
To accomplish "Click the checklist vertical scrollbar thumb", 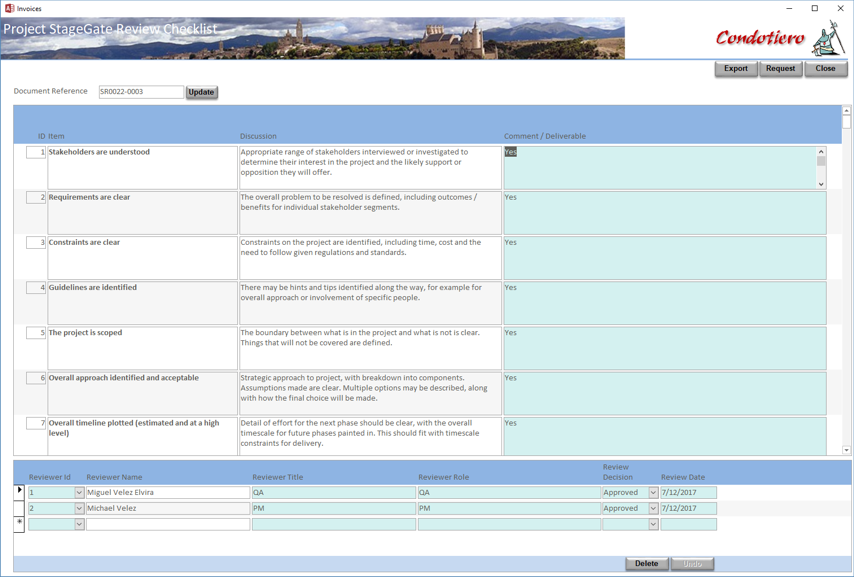I will point(846,122).
